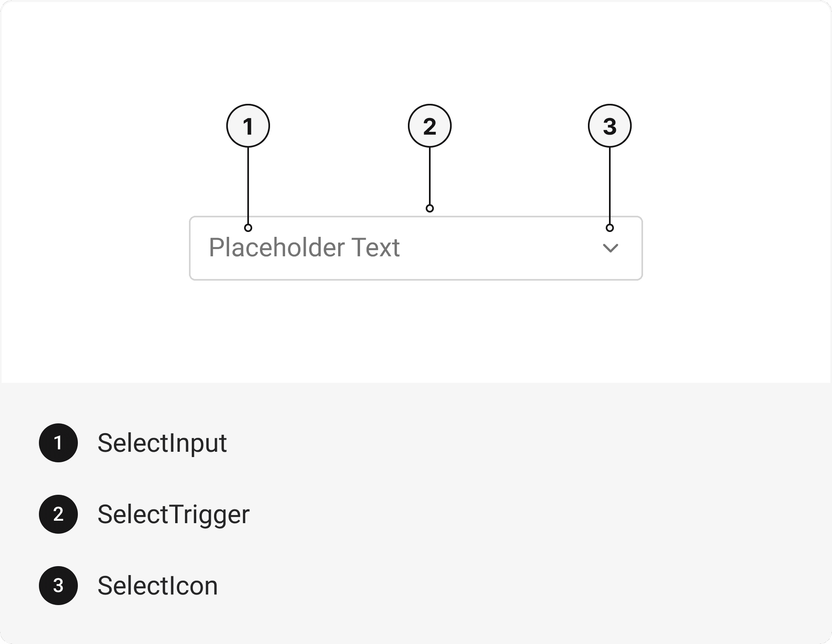Click the chevron-down SelectIcon
Screen dimensions: 832x644
pos(610,248)
